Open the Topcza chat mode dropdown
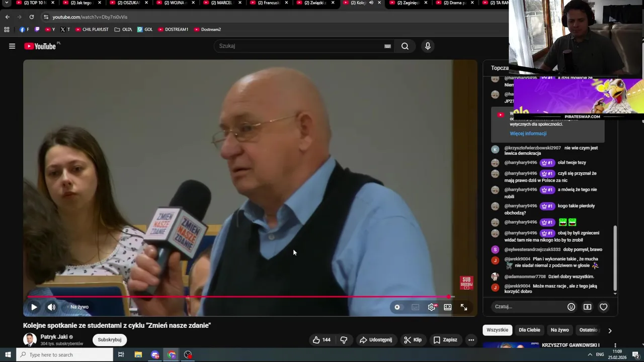Viewport: 644px width, 362px height. (500, 68)
